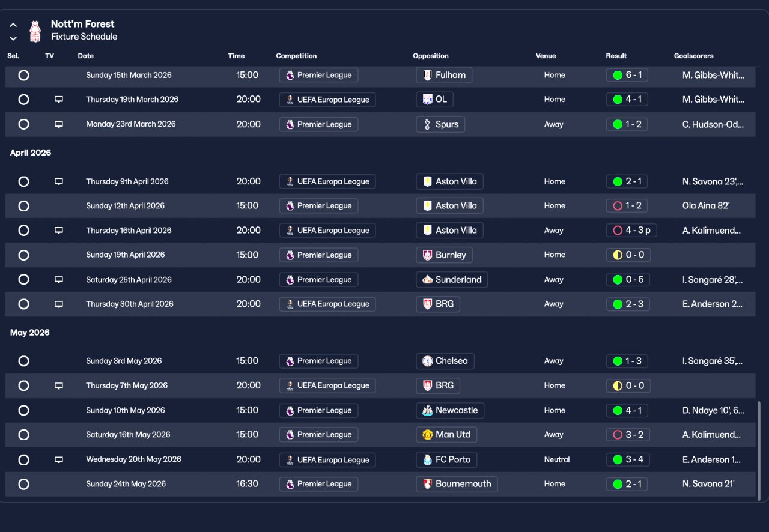Click the Premier League logo on 15th March row
The image size is (769, 532).
pyautogui.click(x=290, y=75)
